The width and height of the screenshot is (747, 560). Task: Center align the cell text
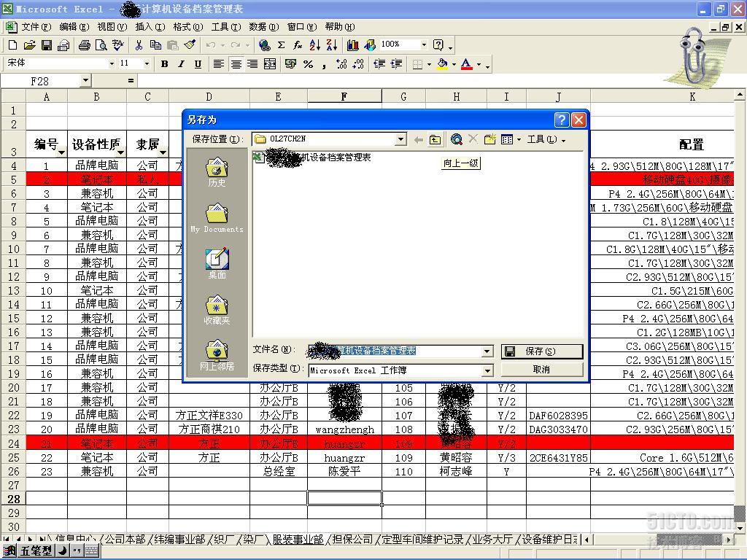tap(236, 64)
